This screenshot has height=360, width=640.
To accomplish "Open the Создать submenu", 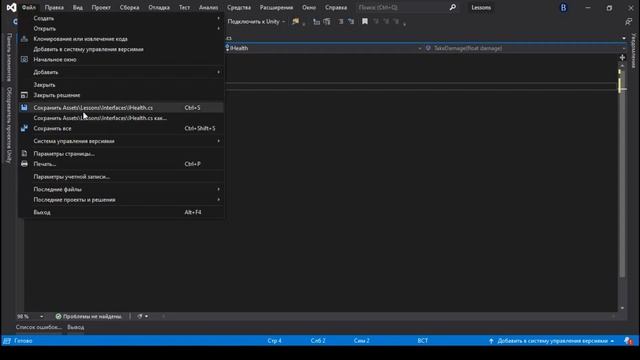I will [120, 18].
